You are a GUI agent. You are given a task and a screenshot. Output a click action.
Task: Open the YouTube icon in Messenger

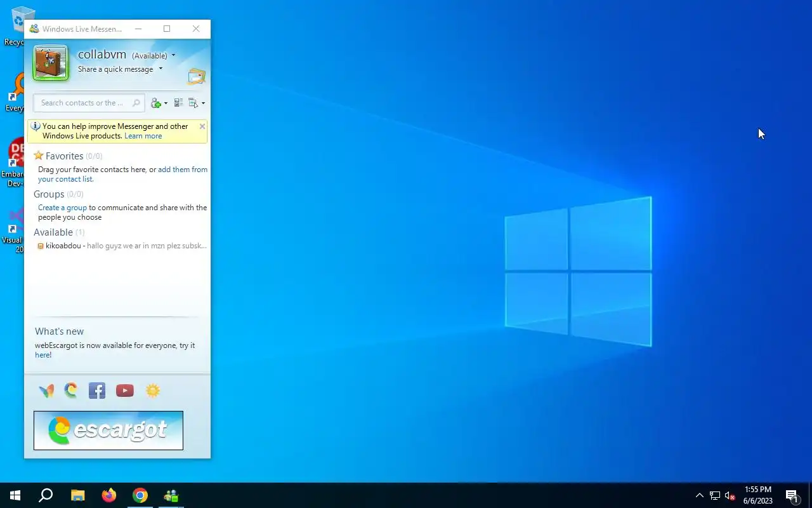click(125, 391)
